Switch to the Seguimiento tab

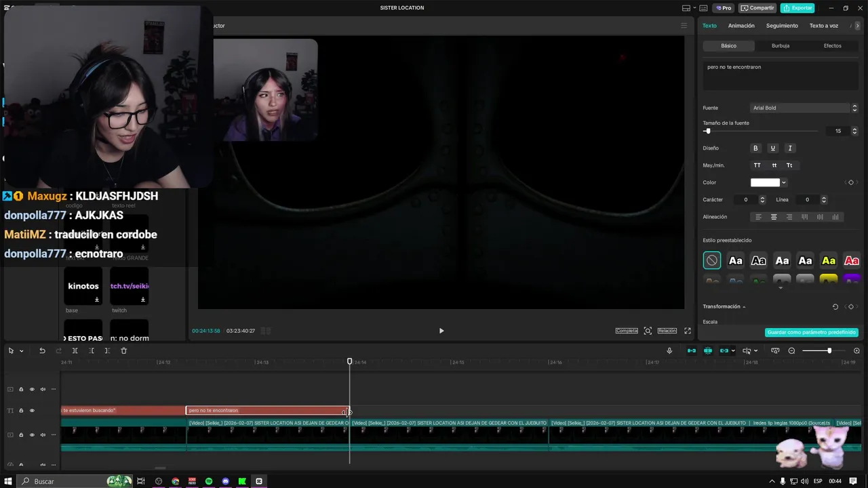(782, 26)
